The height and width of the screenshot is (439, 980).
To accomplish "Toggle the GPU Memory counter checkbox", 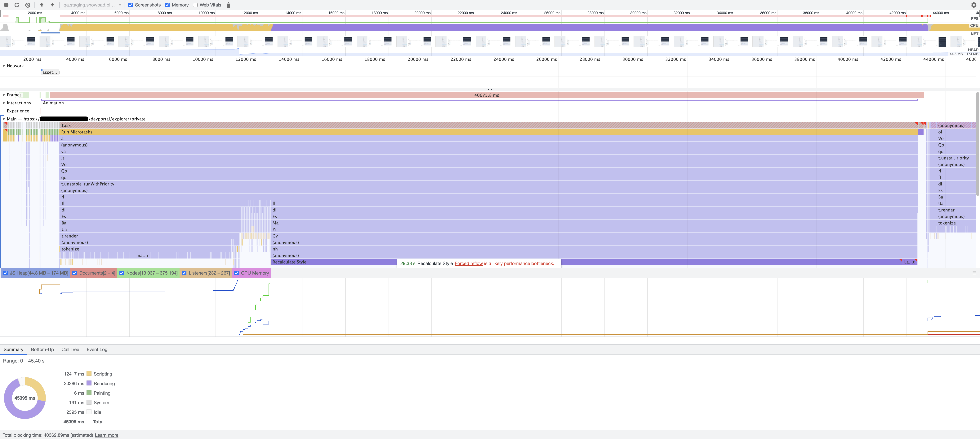I will click(237, 273).
